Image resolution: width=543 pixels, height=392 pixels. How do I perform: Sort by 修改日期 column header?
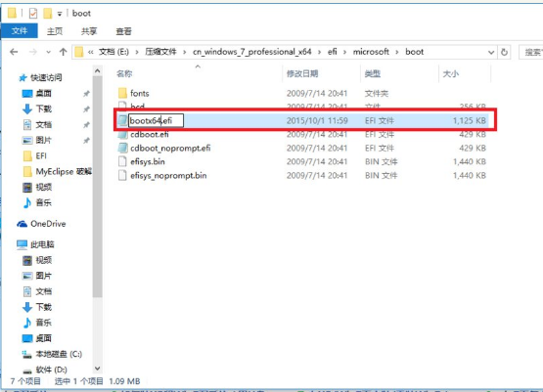pos(302,73)
